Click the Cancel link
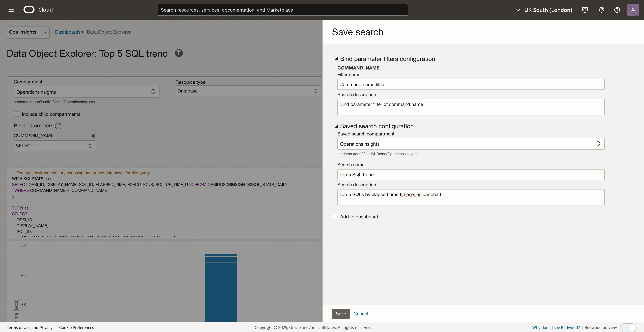This screenshot has height=332, width=644. (361, 314)
